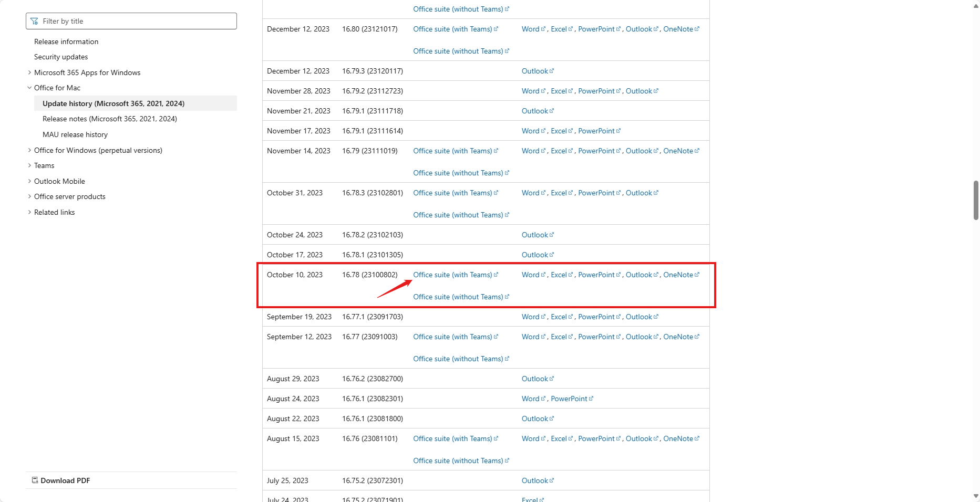
Task: Download PowerPoint for August 24, 2023
Action: coord(572,399)
